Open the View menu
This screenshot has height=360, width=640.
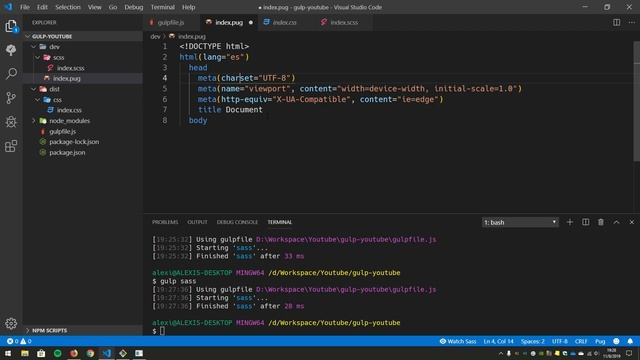(x=95, y=7)
